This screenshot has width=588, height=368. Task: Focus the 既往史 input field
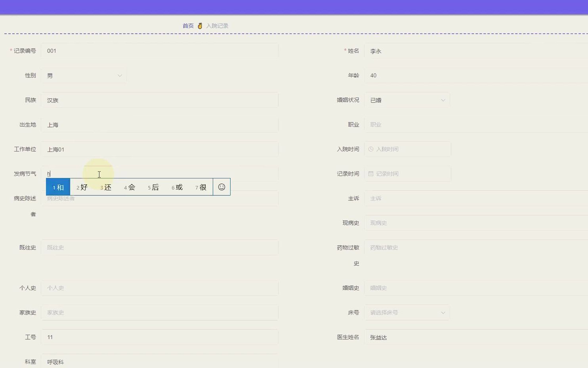pyautogui.click(x=160, y=247)
